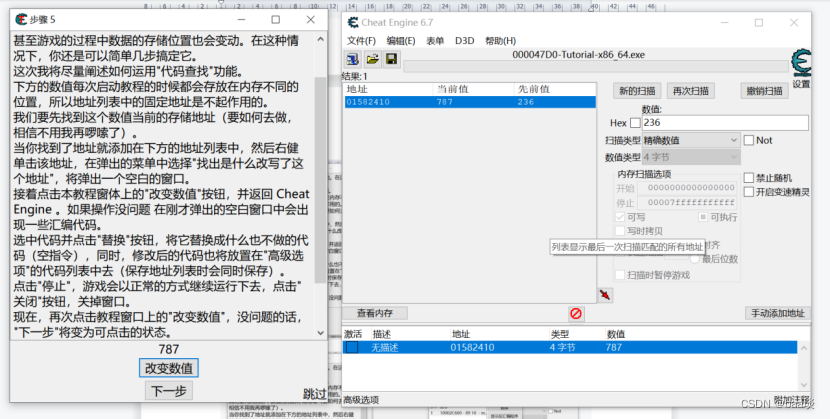Click the 激活 column header in address list
Image resolution: width=830 pixels, height=419 pixels.
point(353,334)
